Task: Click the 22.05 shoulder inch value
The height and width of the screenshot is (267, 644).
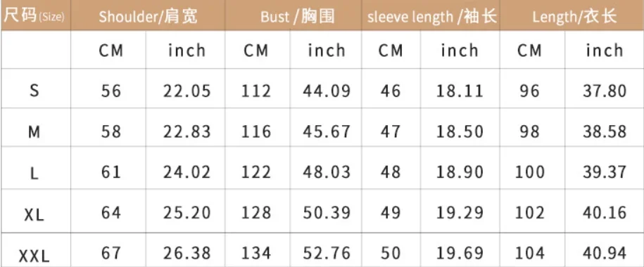Action: (187, 91)
